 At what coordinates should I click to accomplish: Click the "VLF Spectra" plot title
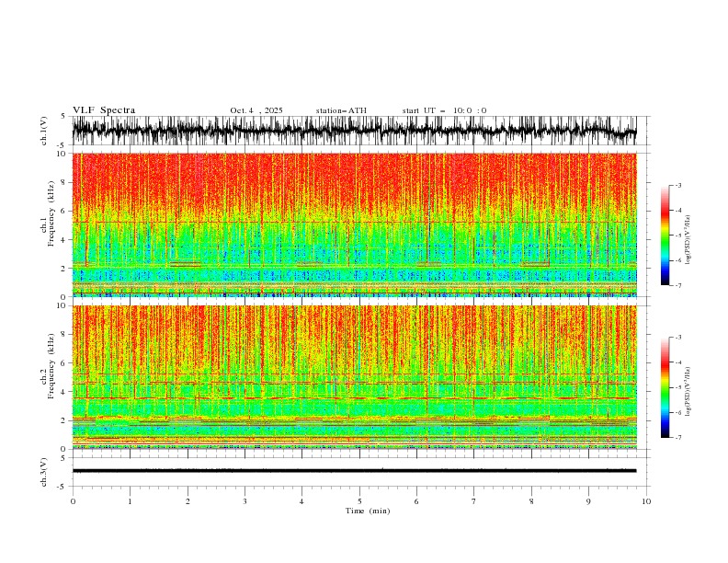coord(104,110)
